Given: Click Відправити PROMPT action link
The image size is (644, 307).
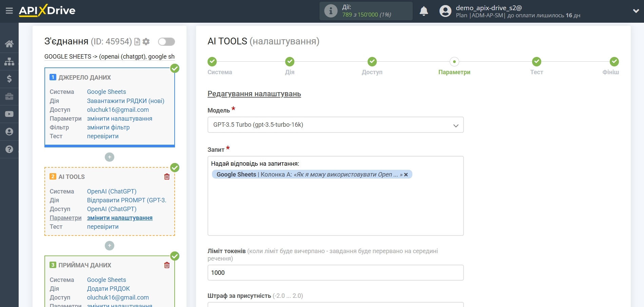Looking at the screenshot, I should [126, 200].
